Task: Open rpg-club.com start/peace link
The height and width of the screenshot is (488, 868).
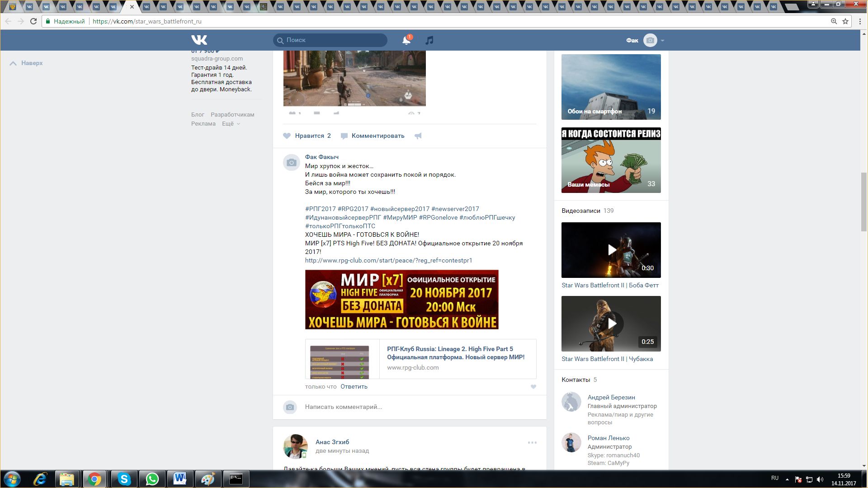Action: click(x=389, y=260)
